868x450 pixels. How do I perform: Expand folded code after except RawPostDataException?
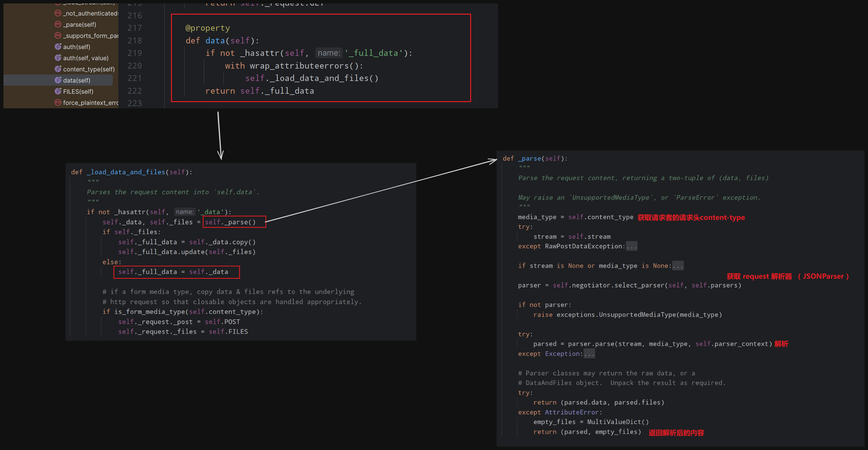(x=631, y=246)
